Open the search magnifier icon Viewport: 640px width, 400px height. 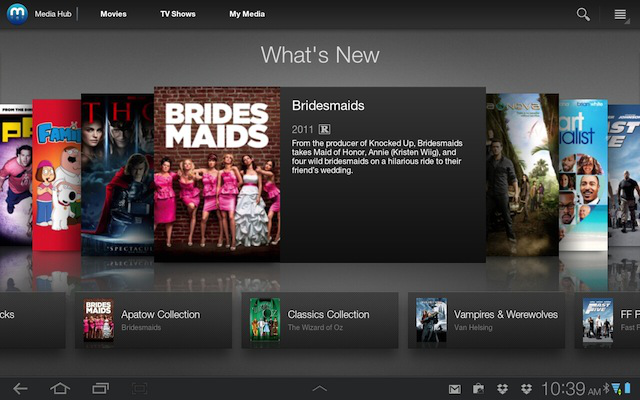583,14
